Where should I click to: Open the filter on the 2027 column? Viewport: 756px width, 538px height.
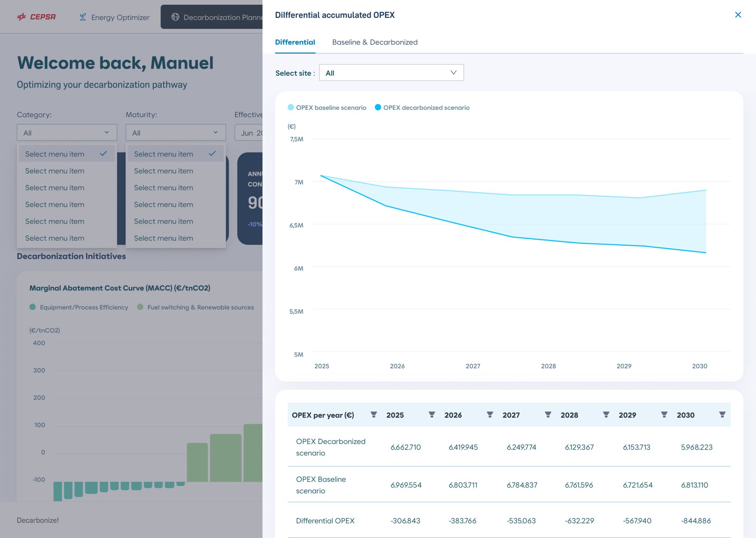[548, 415]
